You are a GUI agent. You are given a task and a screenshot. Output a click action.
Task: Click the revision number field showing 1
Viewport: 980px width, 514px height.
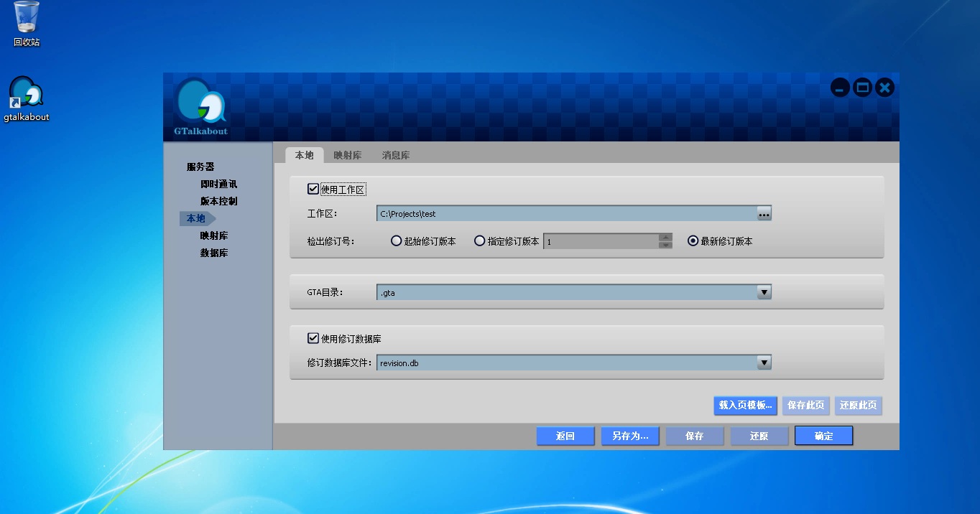601,241
